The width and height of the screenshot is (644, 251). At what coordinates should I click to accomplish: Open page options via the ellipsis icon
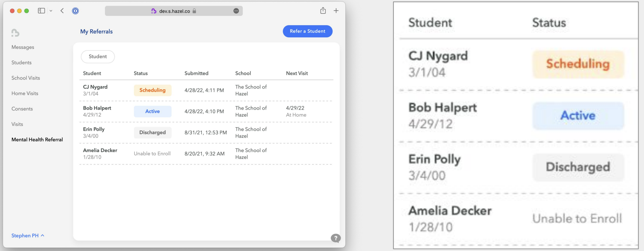(236, 11)
